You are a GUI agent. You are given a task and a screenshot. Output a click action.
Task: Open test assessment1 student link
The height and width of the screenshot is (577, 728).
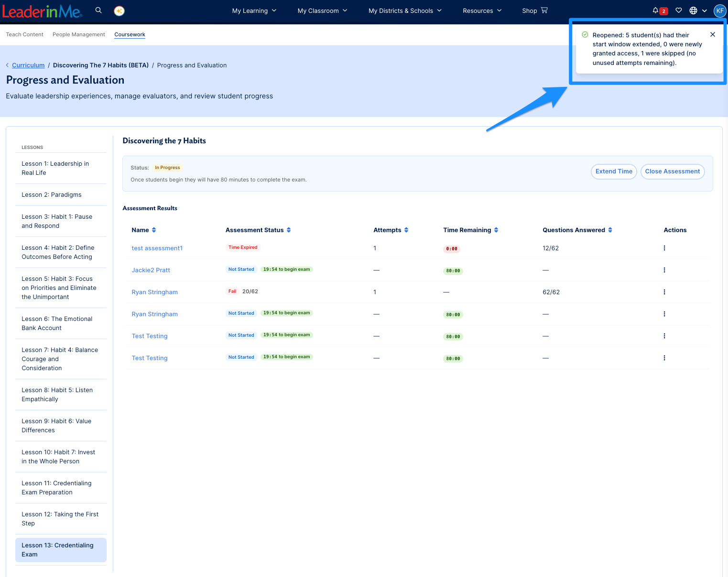157,248
